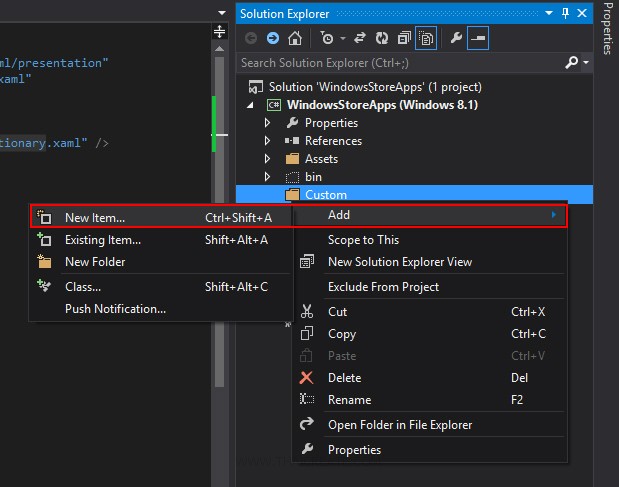Viewport: 619px width, 487px height.
Task: Open the Add submenu
Action: pyautogui.click(x=430, y=215)
